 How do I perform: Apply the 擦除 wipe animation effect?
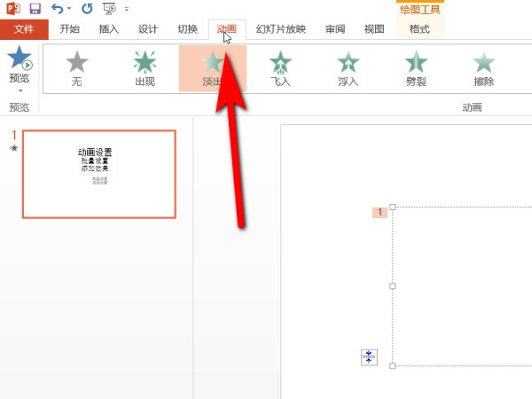click(x=484, y=69)
